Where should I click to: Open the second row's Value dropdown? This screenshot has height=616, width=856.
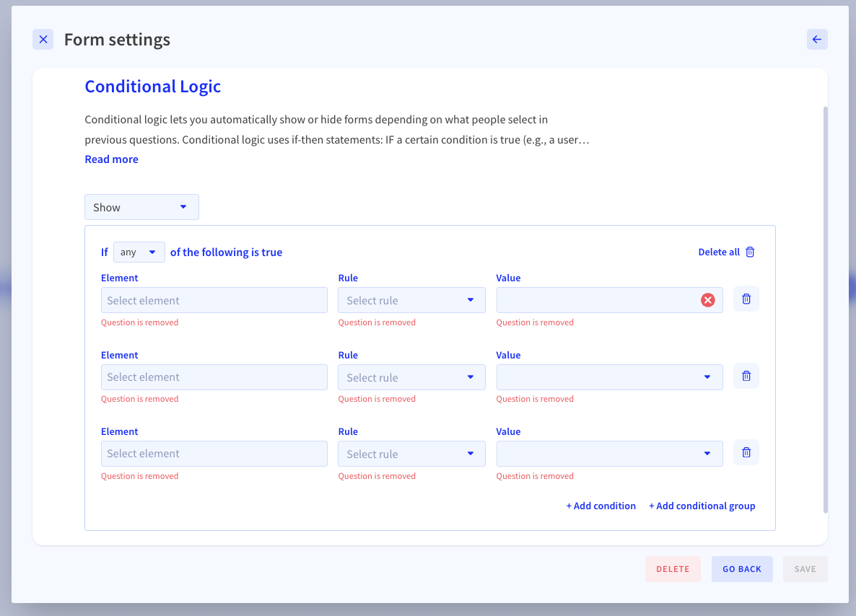(x=609, y=377)
